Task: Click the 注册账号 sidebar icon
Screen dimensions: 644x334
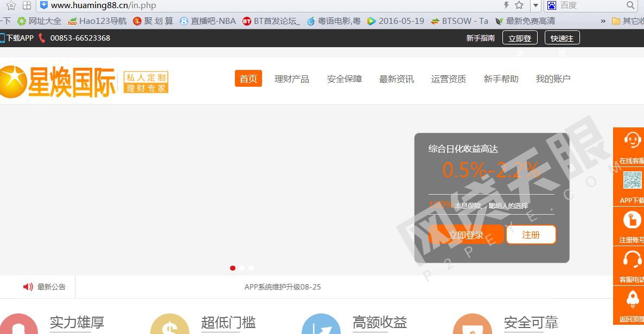Action: point(632,220)
